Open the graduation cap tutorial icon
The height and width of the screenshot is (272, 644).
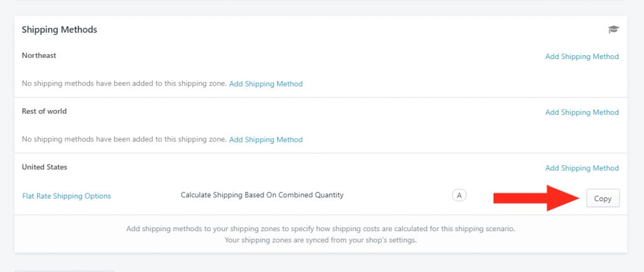point(613,29)
